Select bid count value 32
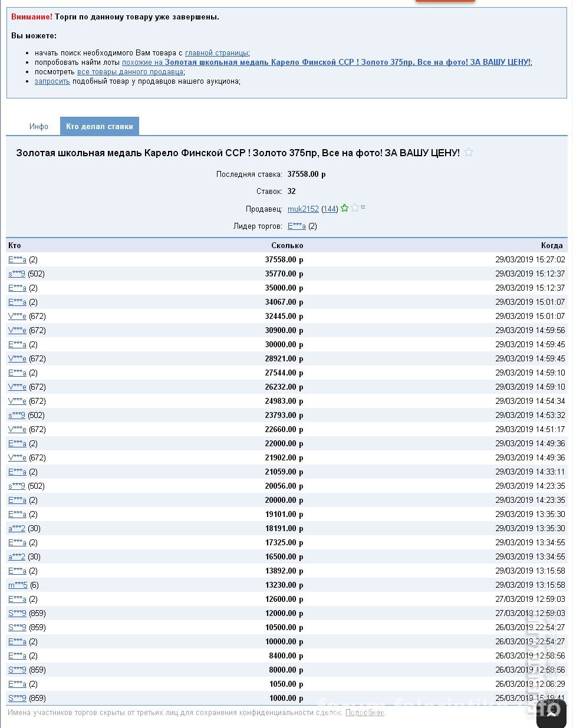 [292, 191]
